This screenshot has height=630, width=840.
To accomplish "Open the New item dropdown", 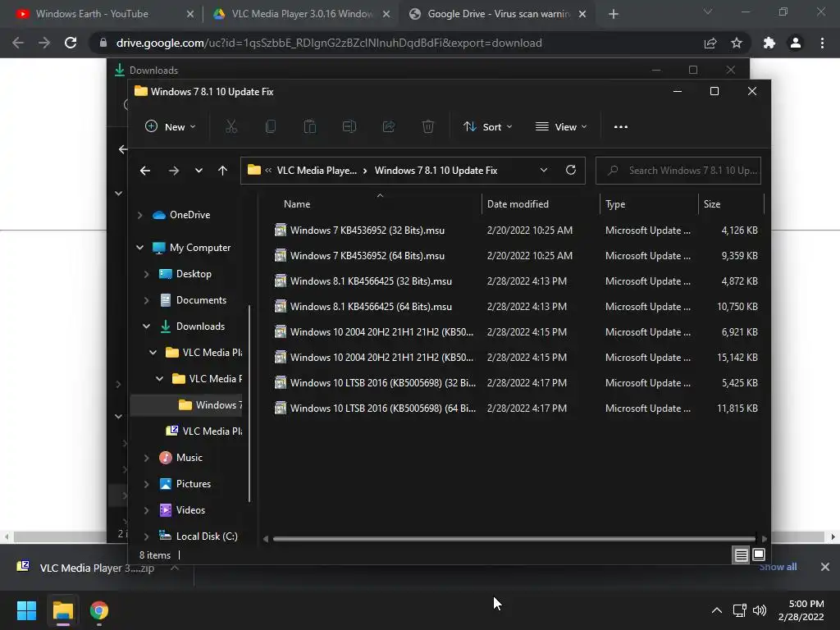I will pos(171,127).
